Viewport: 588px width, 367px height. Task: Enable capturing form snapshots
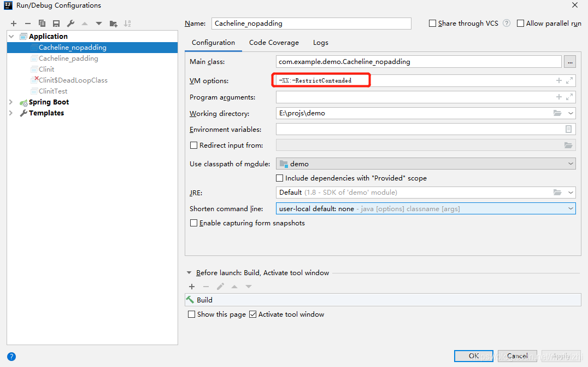tap(193, 223)
